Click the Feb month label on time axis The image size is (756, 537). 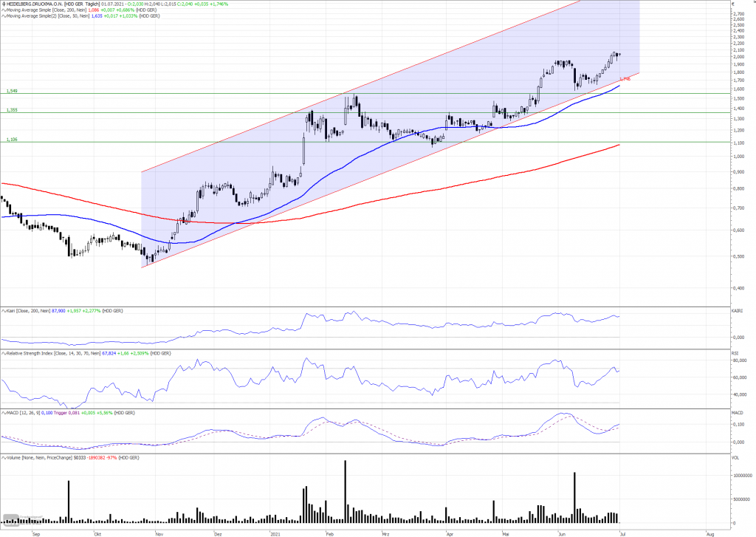[330, 534]
